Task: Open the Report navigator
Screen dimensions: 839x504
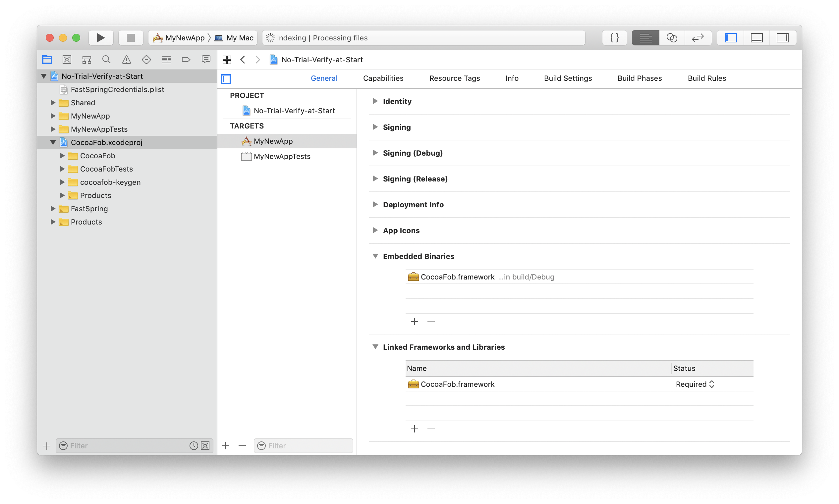Action: [206, 59]
